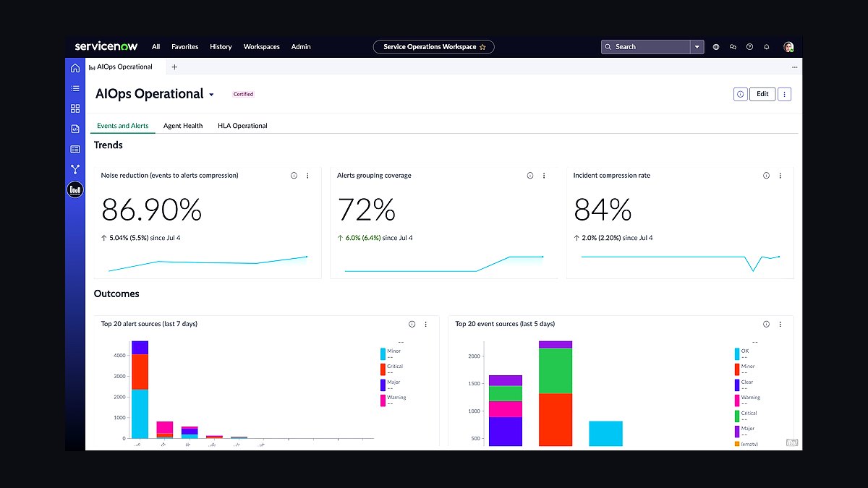
Task: Click the Edit button
Action: [x=762, y=94]
